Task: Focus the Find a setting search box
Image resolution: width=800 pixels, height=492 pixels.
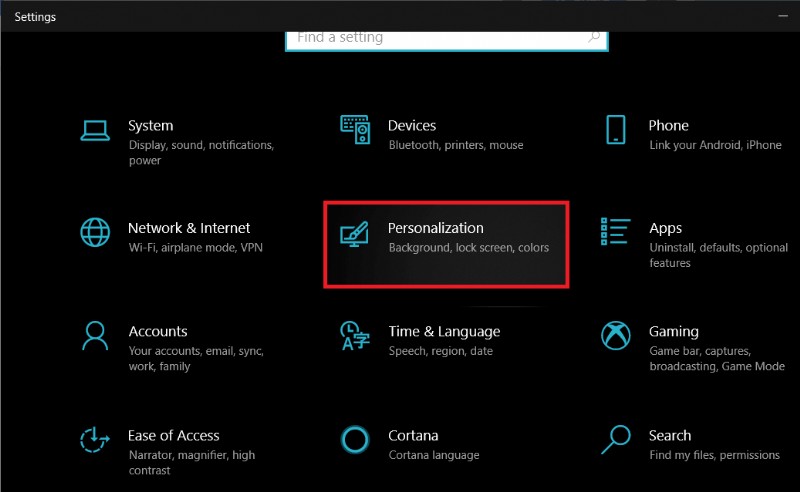Action: click(440, 38)
